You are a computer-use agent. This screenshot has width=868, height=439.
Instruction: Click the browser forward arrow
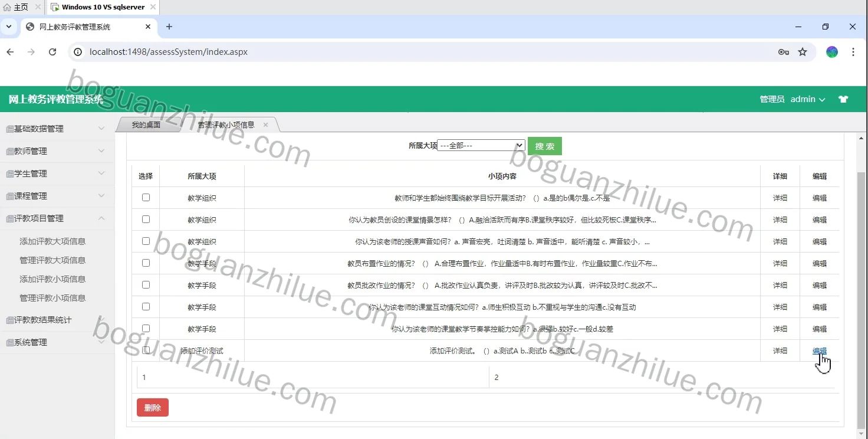[31, 52]
